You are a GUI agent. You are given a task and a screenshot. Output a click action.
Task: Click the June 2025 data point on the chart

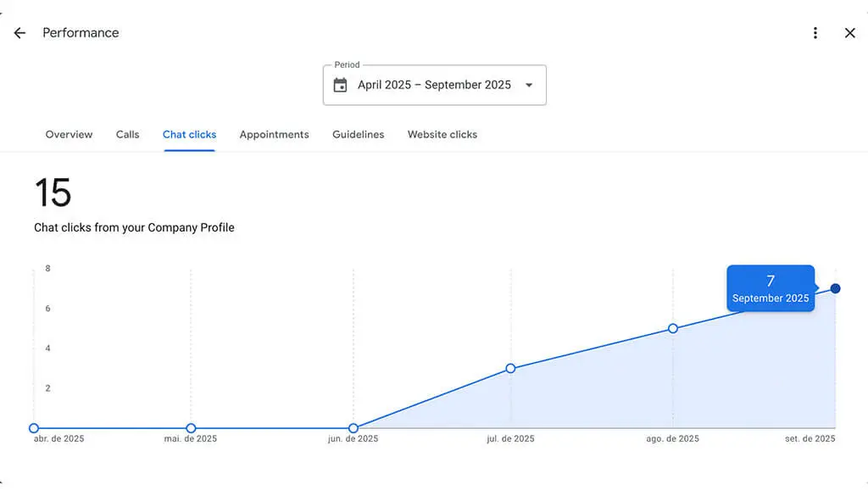point(353,428)
